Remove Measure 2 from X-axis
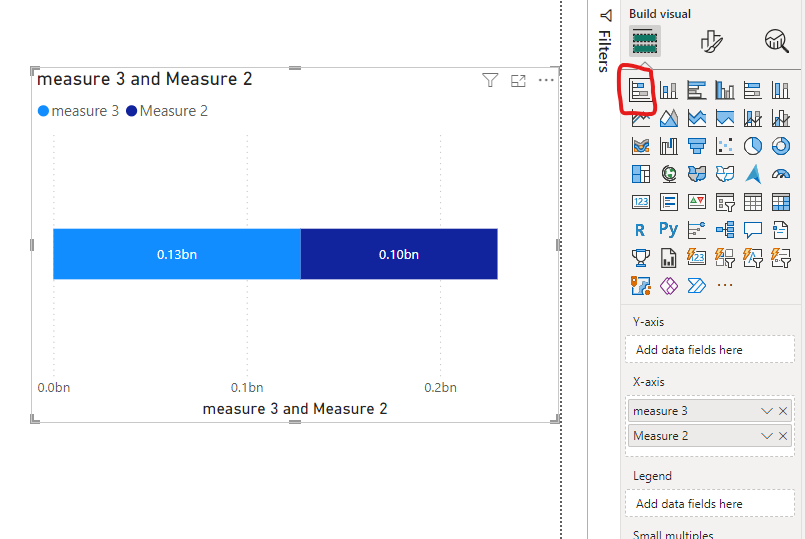The width and height of the screenshot is (805, 539). click(x=783, y=436)
